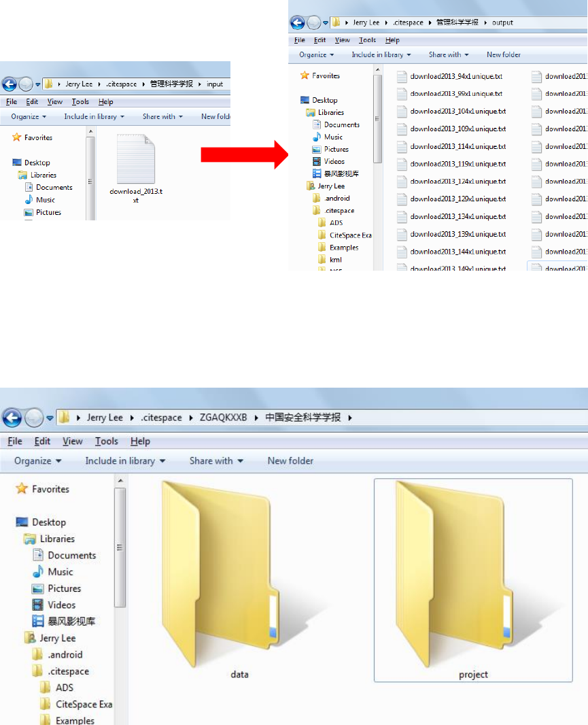
Task: Click New folder in the bottom window
Action: (290, 461)
